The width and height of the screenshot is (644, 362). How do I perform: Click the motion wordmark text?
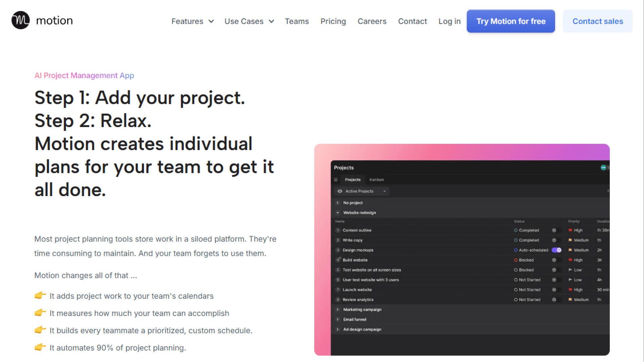[54, 20]
